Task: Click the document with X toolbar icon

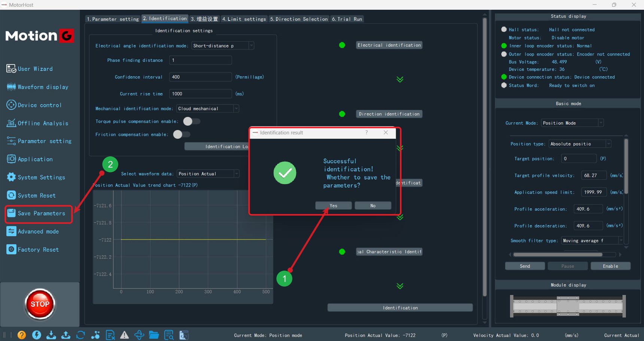Action: tap(110, 335)
